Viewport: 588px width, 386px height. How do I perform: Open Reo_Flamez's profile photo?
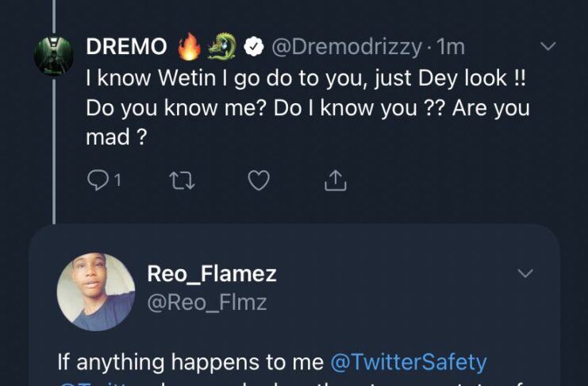tap(96, 291)
